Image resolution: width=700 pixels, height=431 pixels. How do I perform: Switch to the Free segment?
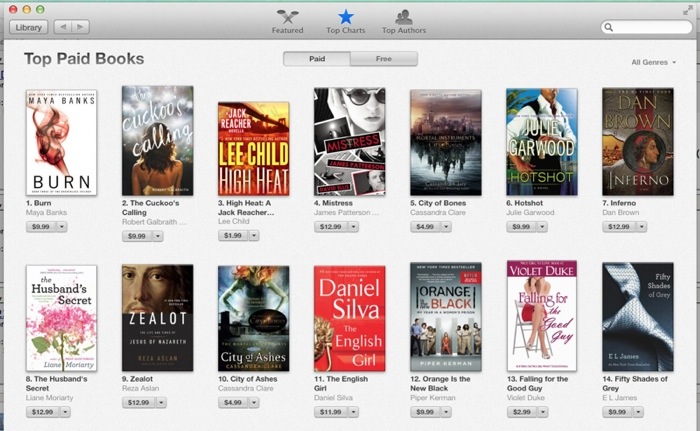click(x=384, y=59)
